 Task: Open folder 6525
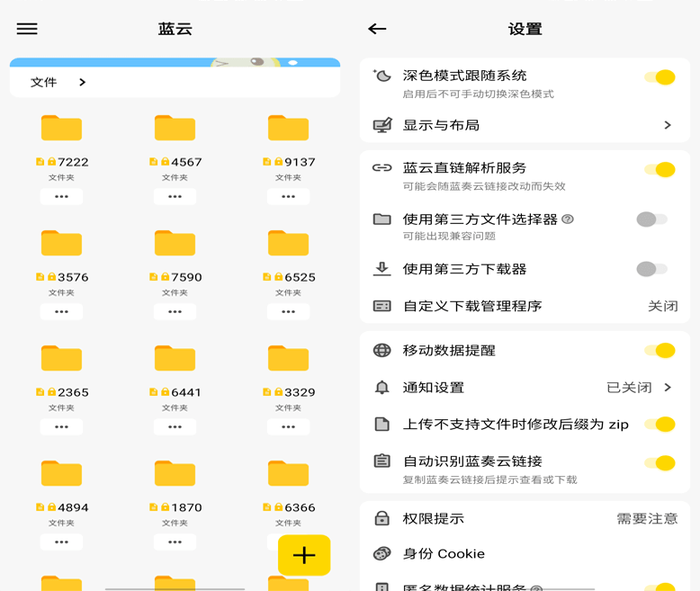coord(288,244)
